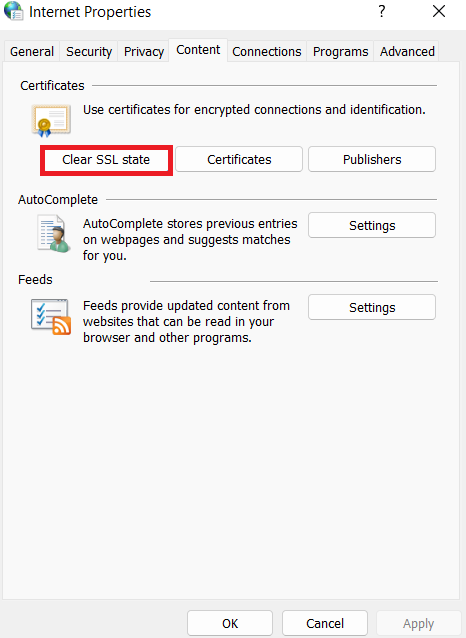Switch to the General tab
Image resolution: width=466 pixels, height=638 pixels.
(x=32, y=51)
